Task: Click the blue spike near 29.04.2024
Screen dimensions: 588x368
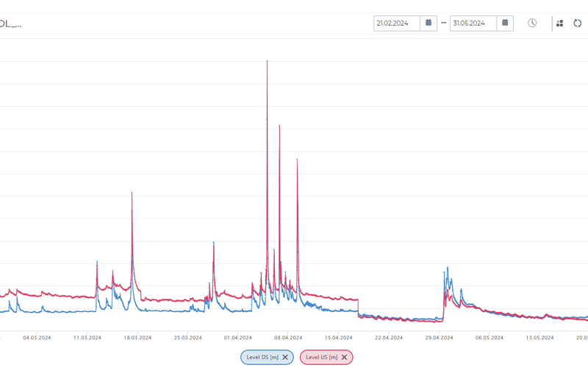Action: point(445,272)
